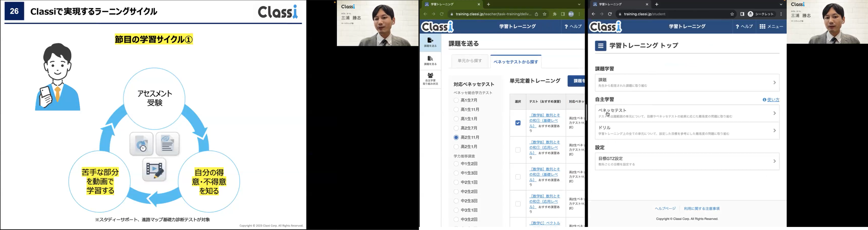Expand the tab search chevron in the student browser
868x230 pixels.
[x=781, y=4]
